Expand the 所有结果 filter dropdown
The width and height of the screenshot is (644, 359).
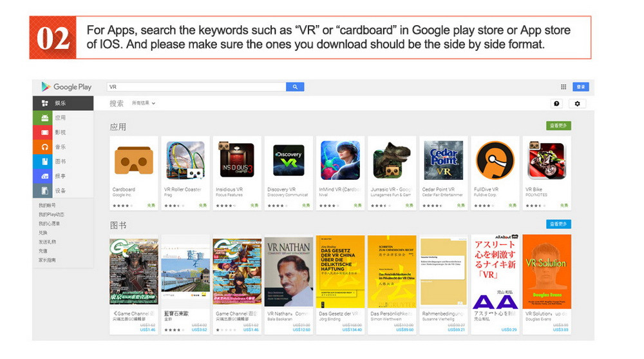pos(144,103)
